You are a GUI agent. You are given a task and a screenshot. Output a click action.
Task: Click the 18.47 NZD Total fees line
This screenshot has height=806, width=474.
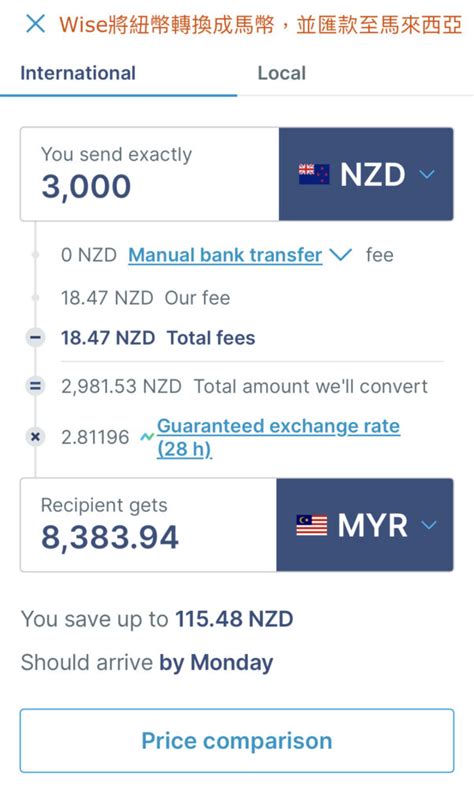[x=158, y=338]
